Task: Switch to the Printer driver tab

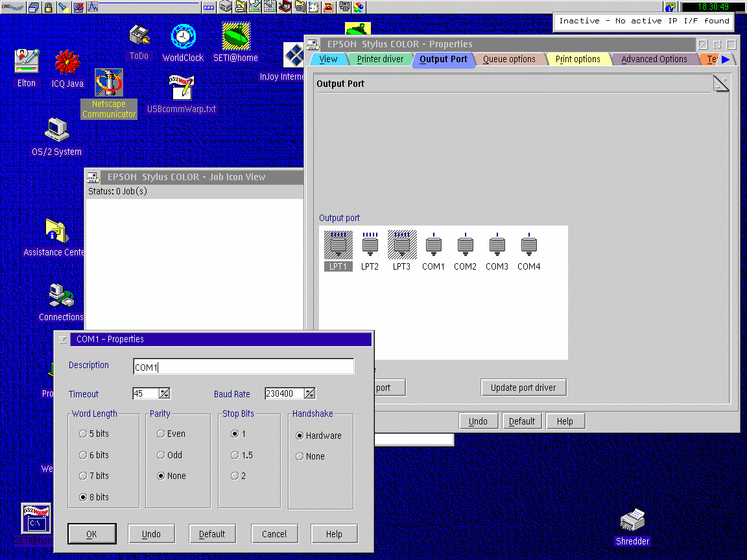Action: [380, 59]
